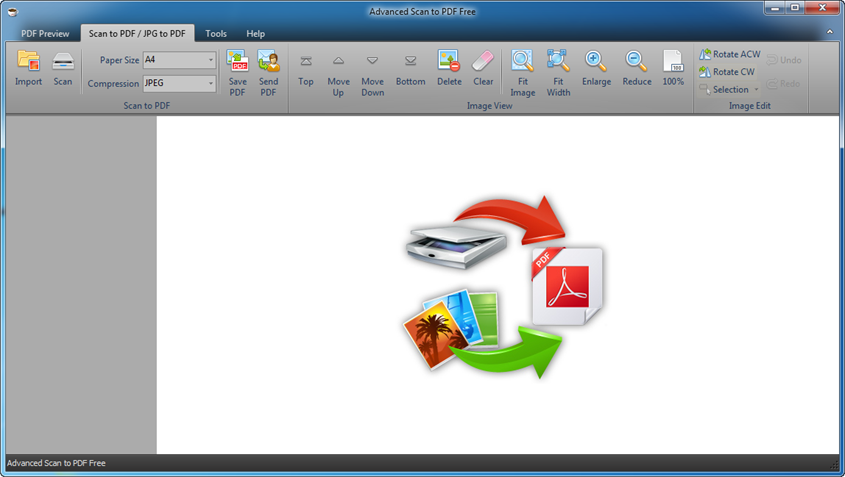Rotate image clockwise with Rotate CW

(x=727, y=72)
